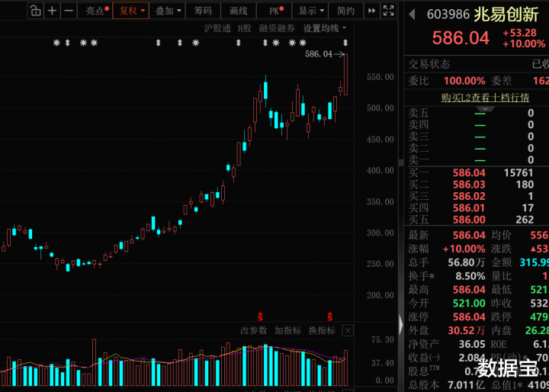
Task: Zoom in the chart with the plus button
Action: coord(52,11)
